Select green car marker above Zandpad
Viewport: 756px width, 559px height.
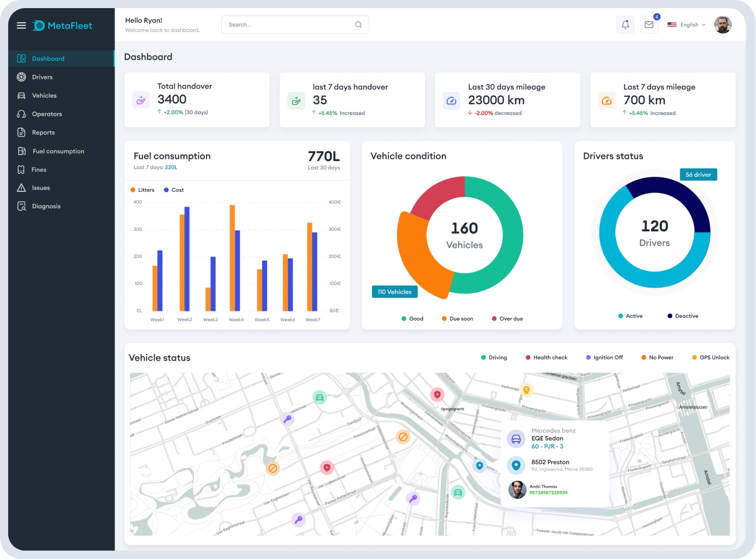(x=320, y=398)
